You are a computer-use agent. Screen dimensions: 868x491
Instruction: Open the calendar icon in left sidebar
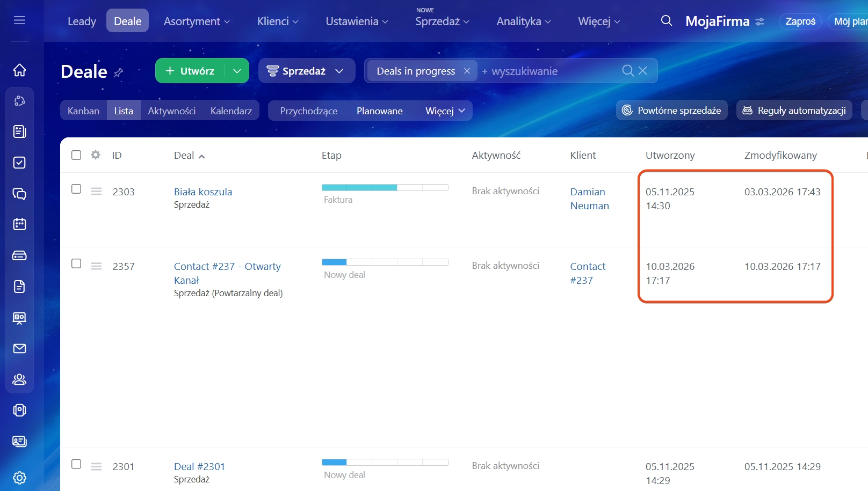click(19, 224)
